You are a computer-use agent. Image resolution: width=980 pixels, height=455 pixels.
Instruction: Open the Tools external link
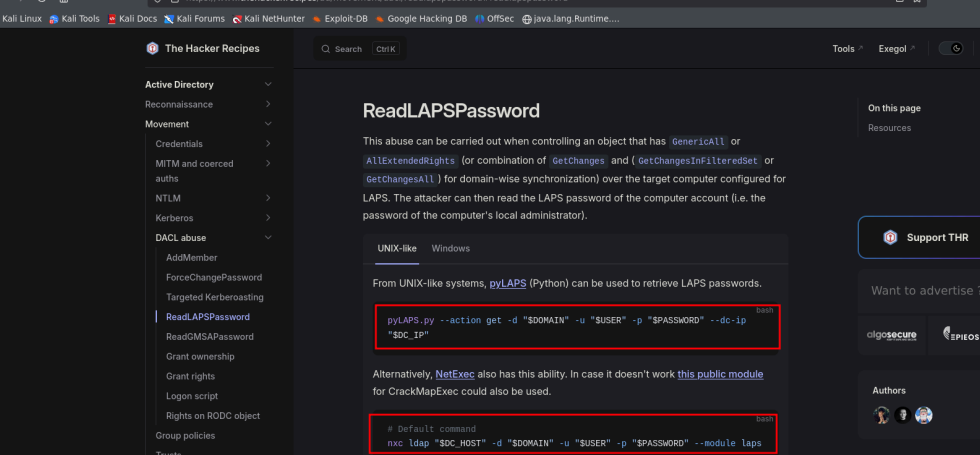(848, 49)
